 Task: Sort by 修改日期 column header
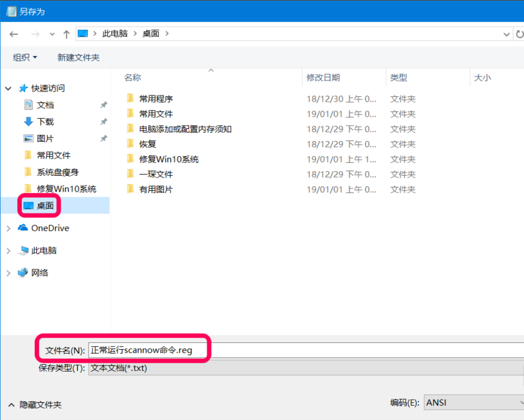pos(323,78)
